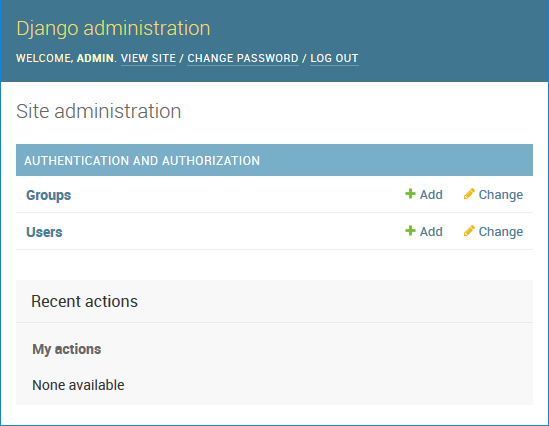
Task: Click the pencil icon in Users row
Action: pos(469,231)
